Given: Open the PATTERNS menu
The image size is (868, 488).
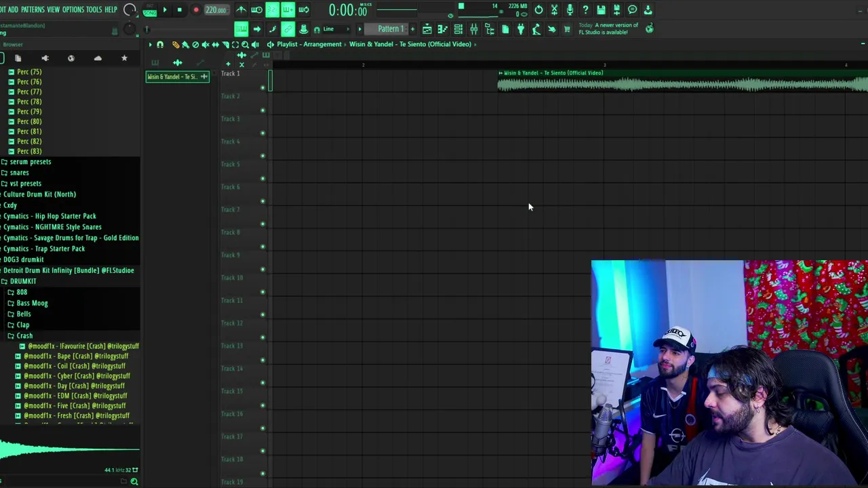Looking at the screenshot, I should [33, 9].
